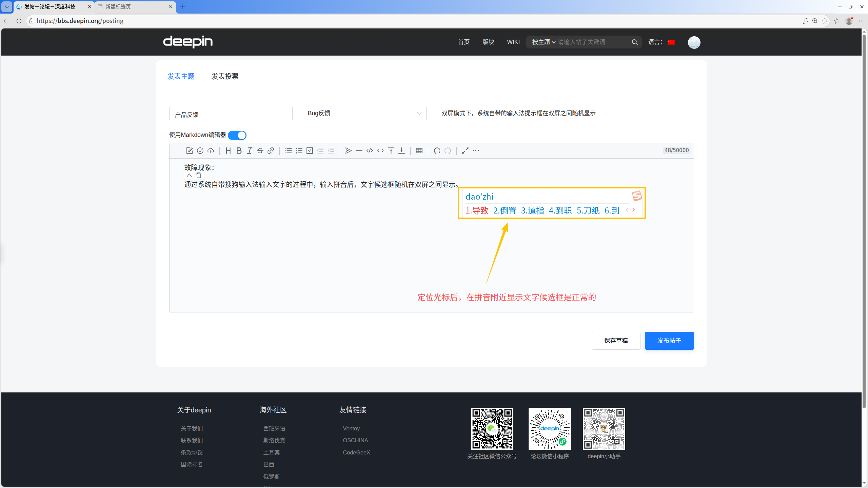Insert a horizontal divider line
Viewport: 868px width, 488px height.
(359, 150)
